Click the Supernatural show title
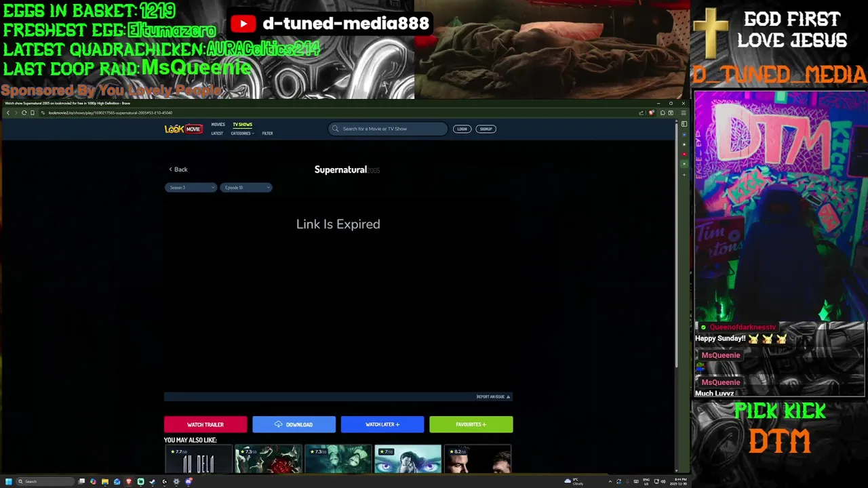This screenshot has width=868, height=488. (x=340, y=169)
